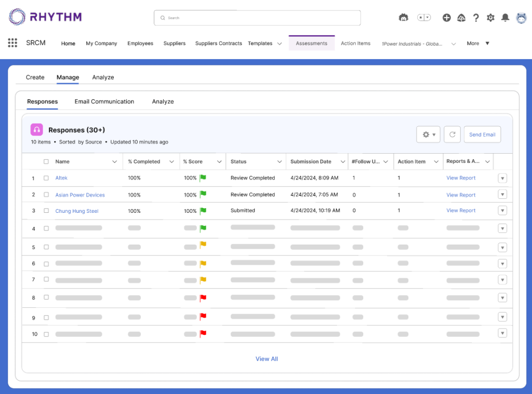
Task: Open the setup gear in header
Action: [x=490, y=18]
